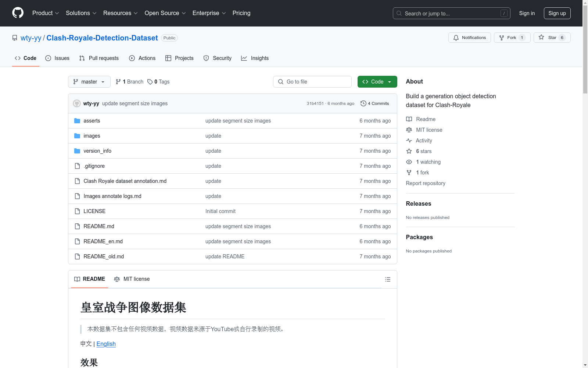Switch to the Security tab
Image resolution: width=588 pixels, height=368 pixels.
click(x=218, y=58)
